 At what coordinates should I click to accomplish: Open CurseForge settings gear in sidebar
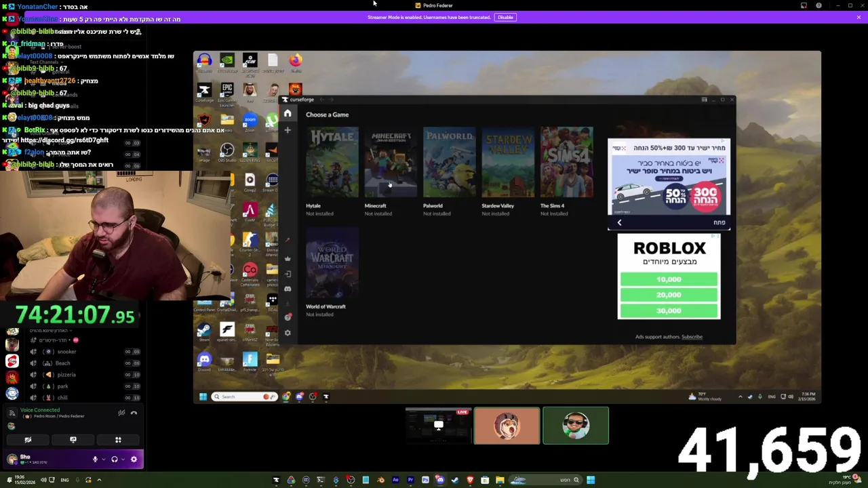(x=288, y=333)
